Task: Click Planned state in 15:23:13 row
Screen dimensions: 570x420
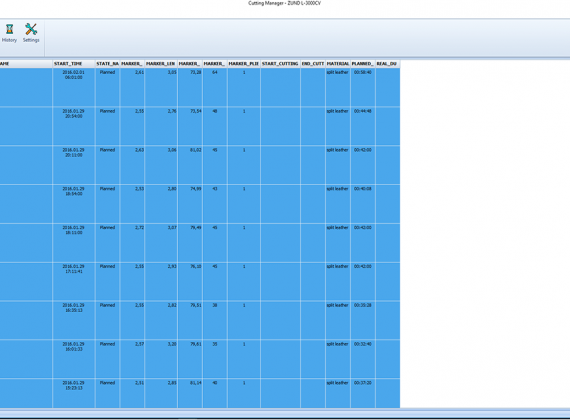Action: click(107, 383)
